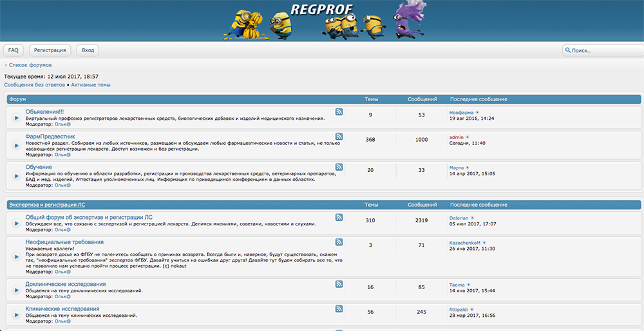Click Сегодня, 11:40 timestamp
The image size is (644, 331).
(468, 143)
